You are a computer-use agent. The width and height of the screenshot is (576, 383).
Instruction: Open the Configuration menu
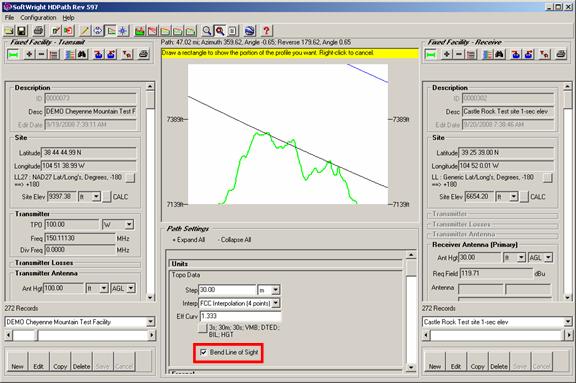[38, 18]
